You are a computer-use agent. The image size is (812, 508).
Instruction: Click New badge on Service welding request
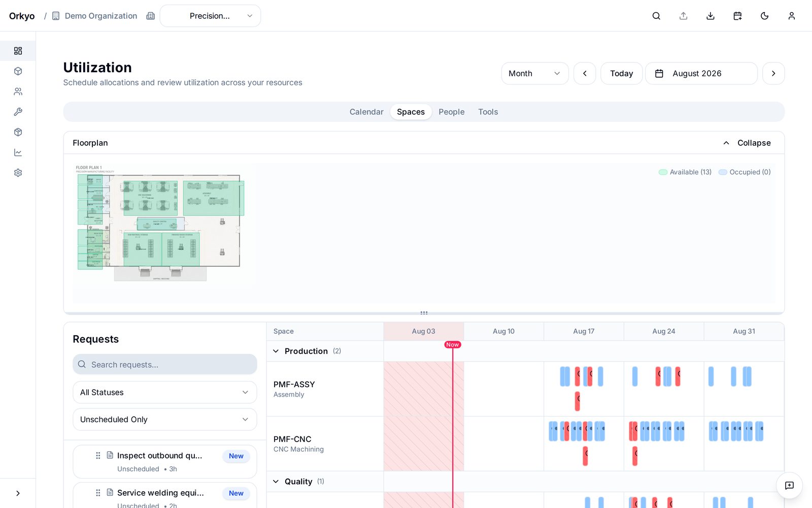tap(236, 493)
